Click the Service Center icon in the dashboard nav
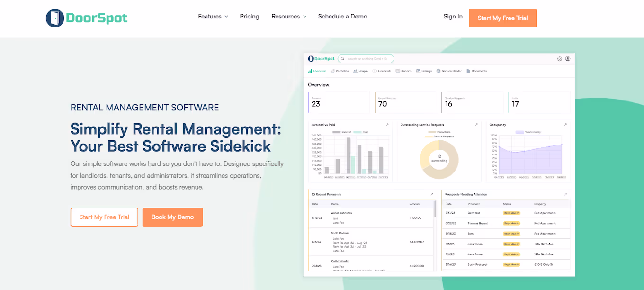 pos(438,71)
